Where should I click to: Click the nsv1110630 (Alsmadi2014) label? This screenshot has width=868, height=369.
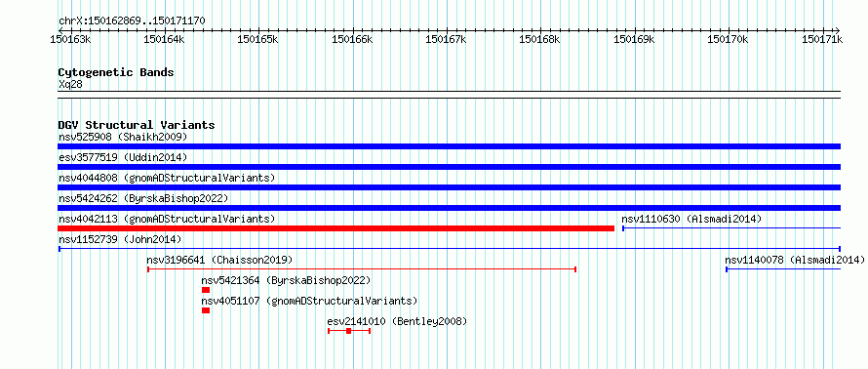pos(691,219)
